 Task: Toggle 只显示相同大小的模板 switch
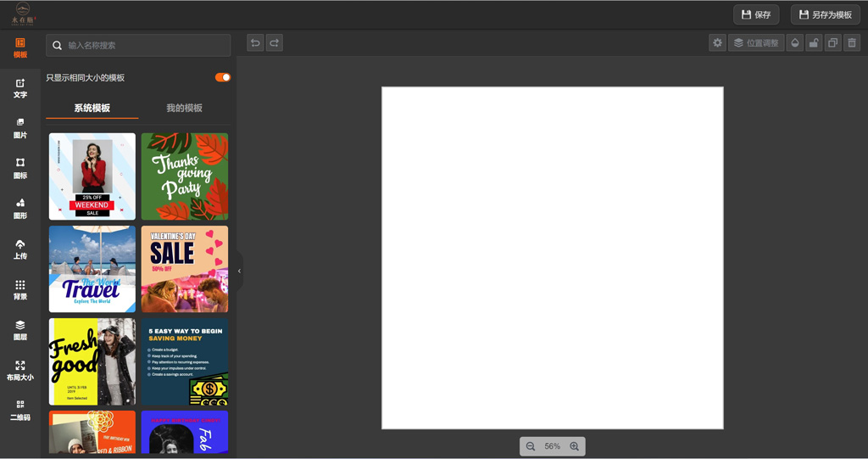coord(223,77)
